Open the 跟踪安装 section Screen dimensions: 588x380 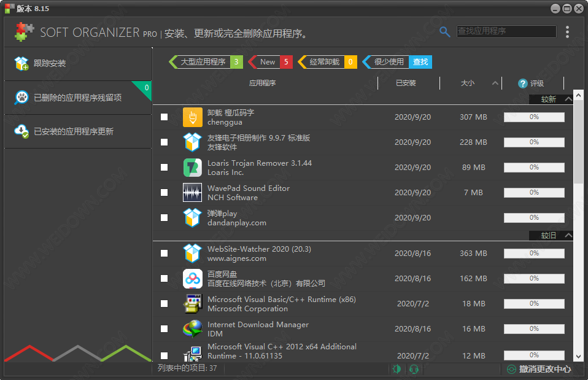78,63
